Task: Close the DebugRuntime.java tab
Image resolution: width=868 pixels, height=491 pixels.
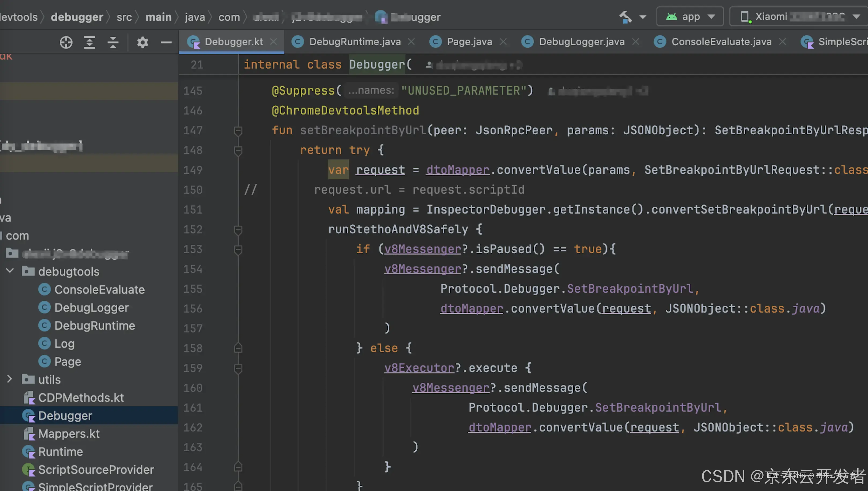Action: pos(411,41)
